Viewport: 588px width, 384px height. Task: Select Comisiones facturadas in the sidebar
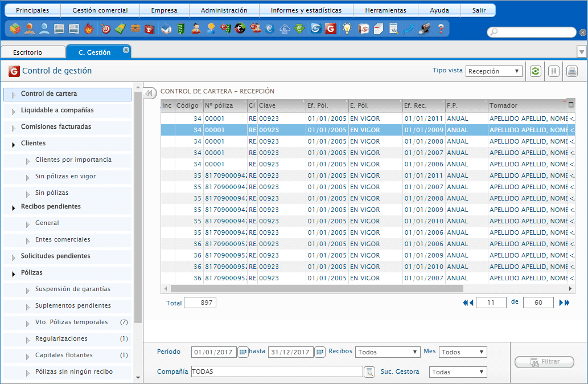click(x=68, y=127)
